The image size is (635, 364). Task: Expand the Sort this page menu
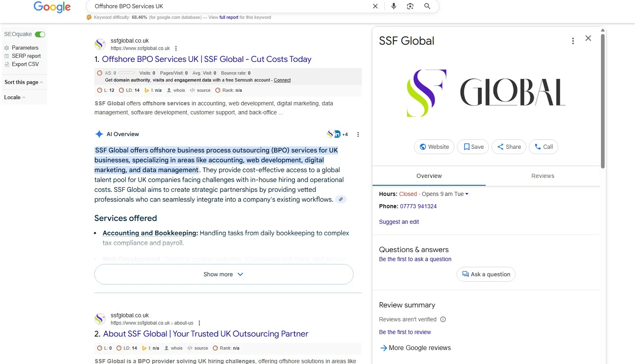(x=24, y=82)
